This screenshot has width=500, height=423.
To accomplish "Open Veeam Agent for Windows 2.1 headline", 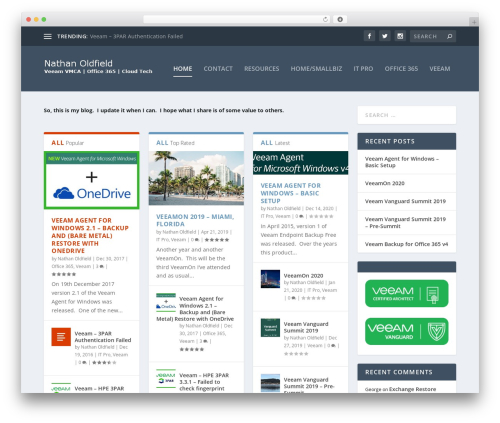I will (90, 236).
